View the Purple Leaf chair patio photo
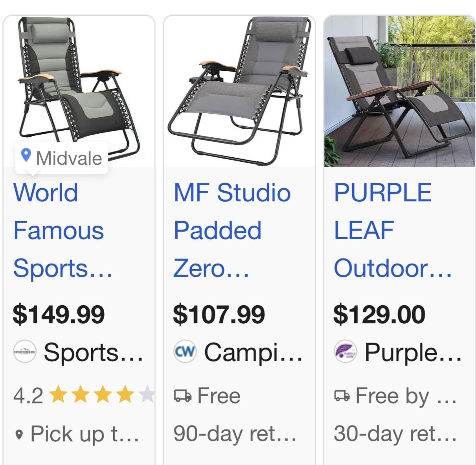This screenshot has width=476, height=465. [399, 91]
